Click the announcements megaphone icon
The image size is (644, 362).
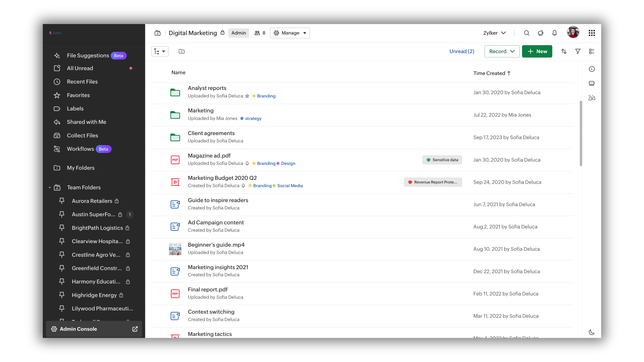tap(540, 33)
